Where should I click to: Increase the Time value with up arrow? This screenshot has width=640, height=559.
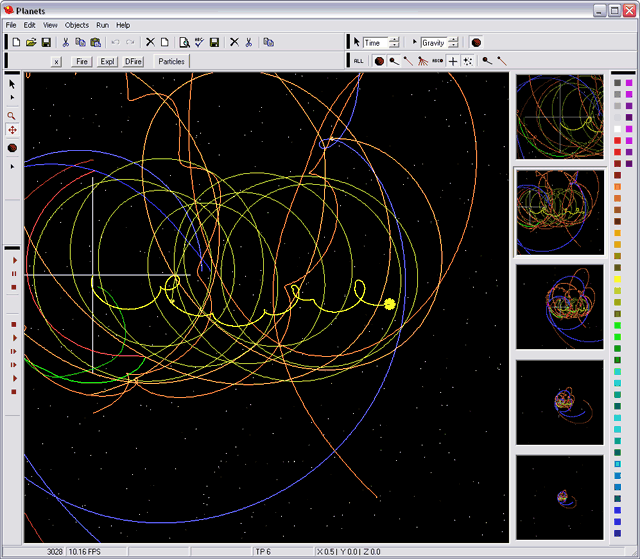click(x=394, y=40)
